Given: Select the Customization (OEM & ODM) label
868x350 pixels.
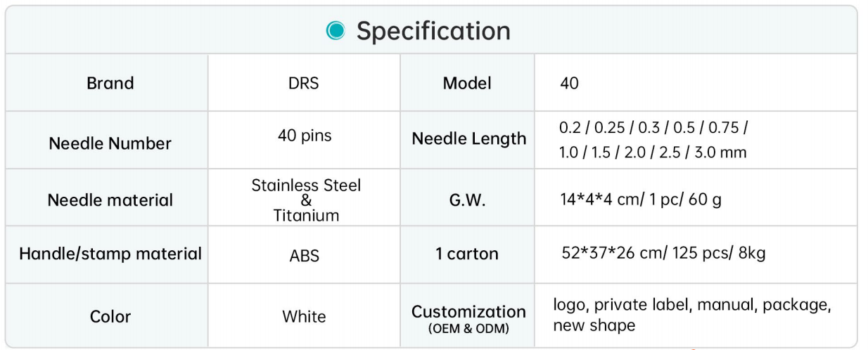Looking at the screenshot, I should pos(468,317).
